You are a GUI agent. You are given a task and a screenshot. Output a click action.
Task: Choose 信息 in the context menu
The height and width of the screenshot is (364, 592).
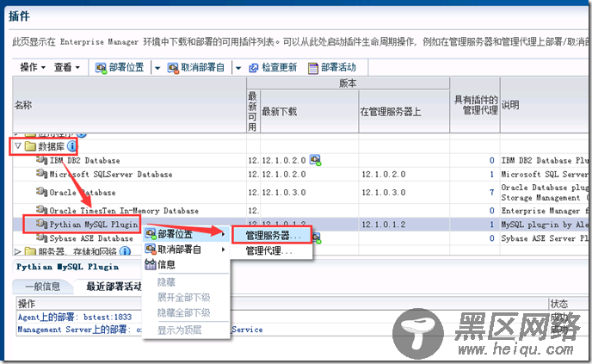(x=186, y=265)
